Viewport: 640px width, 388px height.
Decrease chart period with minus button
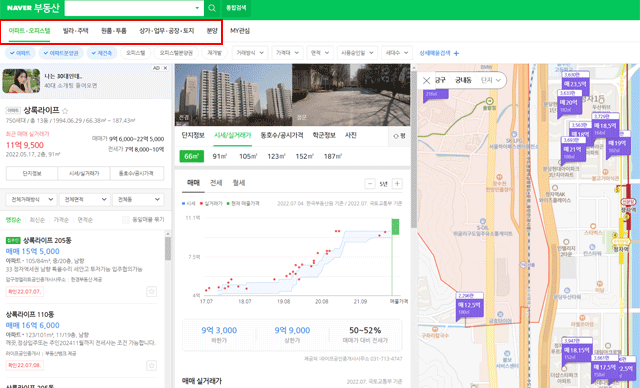(369, 184)
